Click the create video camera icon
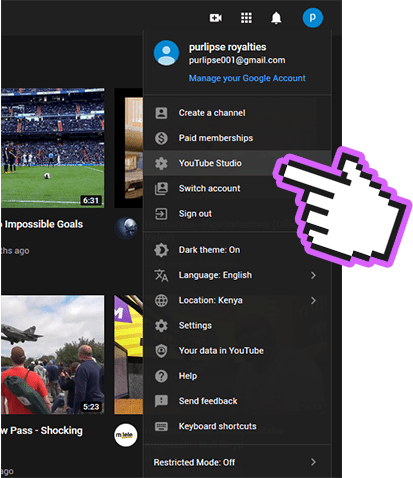The height and width of the screenshot is (478, 413). (216, 18)
